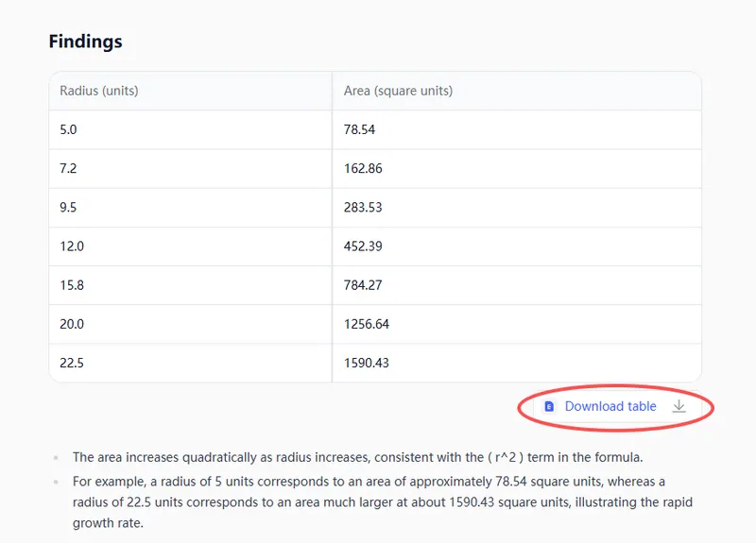Click the radius value 15.8
Image resolution: width=756 pixels, height=543 pixels.
point(72,284)
